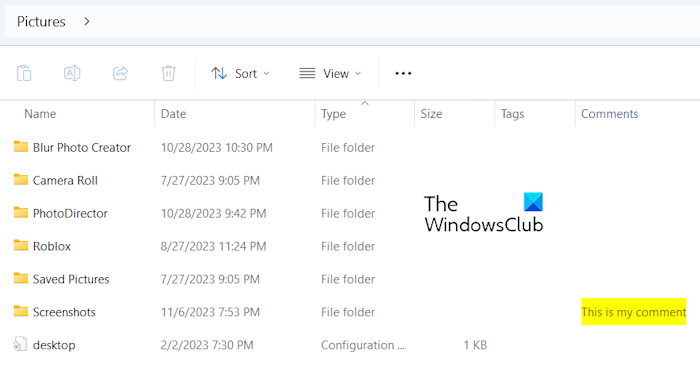Expand the chevron after Pictures breadcrumb
Screen dimensions: 700x375
point(87,21)
